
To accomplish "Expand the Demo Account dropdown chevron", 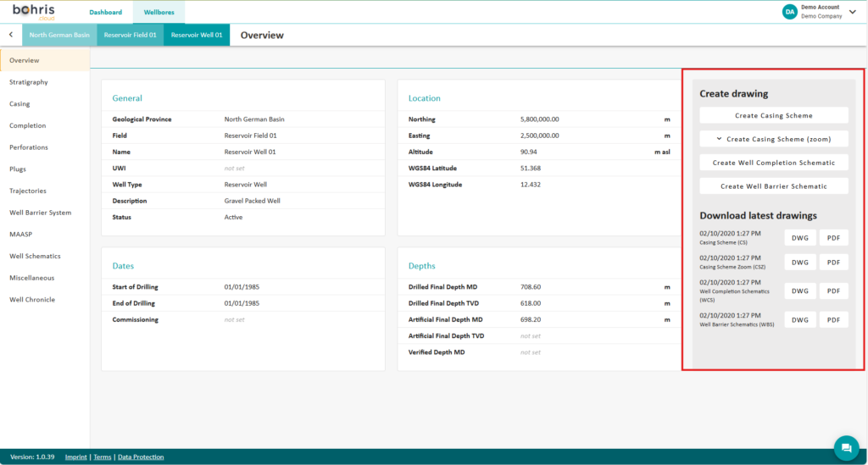I will 853,12.
